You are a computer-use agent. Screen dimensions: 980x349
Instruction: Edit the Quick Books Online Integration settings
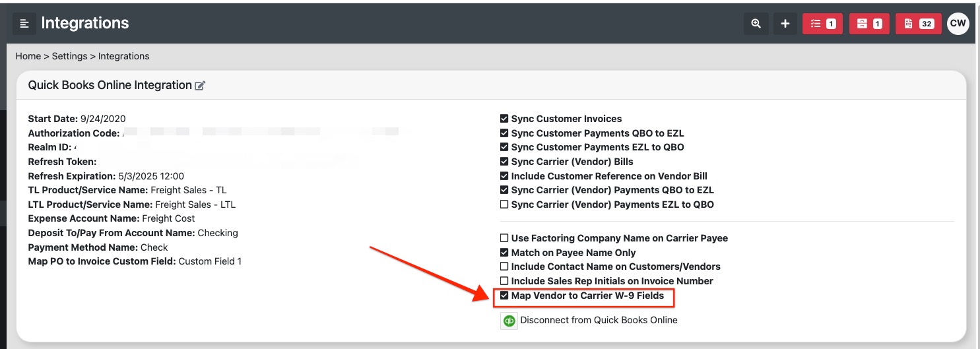tap(200, 86)
